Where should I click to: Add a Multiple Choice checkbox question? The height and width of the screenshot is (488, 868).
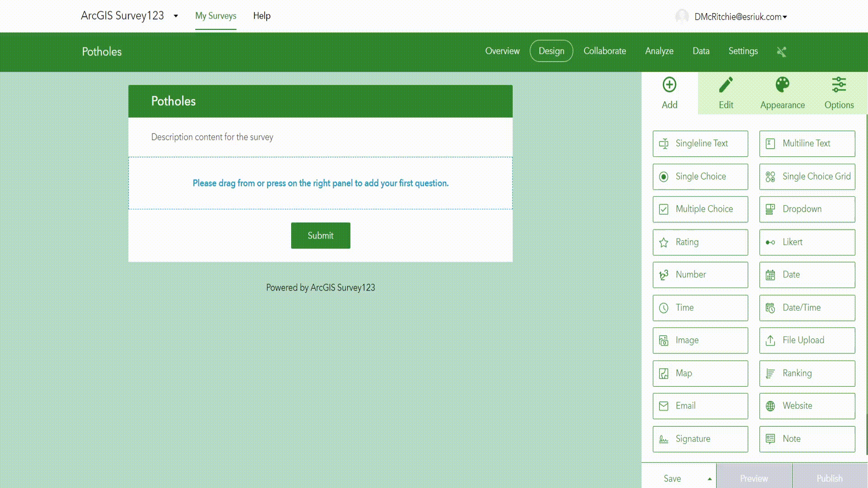point(700,209)
